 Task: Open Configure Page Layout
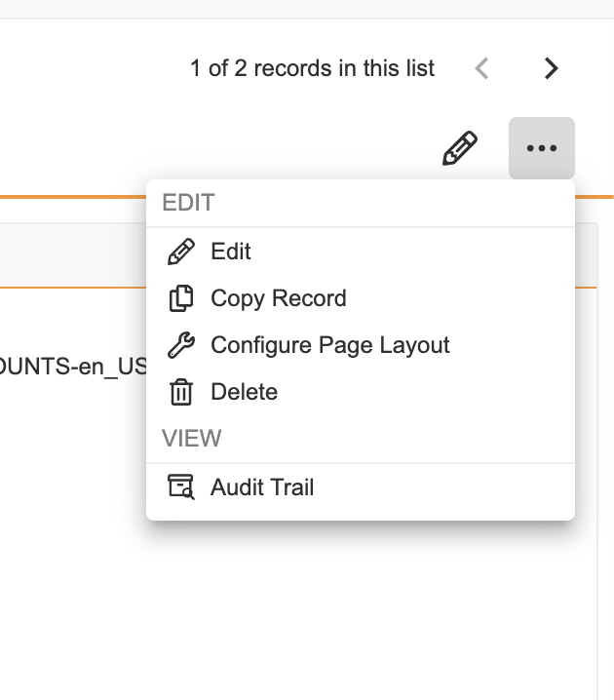[329, 345]
